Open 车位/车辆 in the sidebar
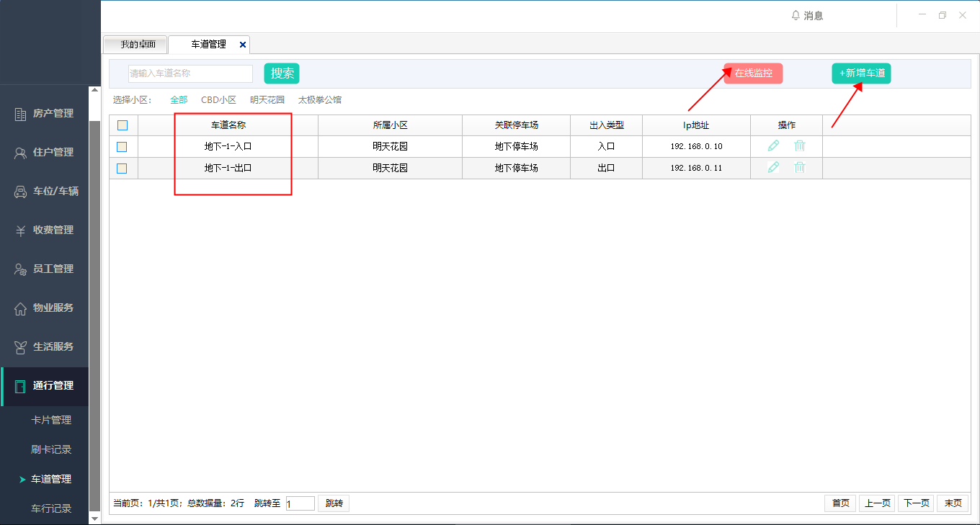The width and height of the screenshot is (980, 525). coord(45,191)
